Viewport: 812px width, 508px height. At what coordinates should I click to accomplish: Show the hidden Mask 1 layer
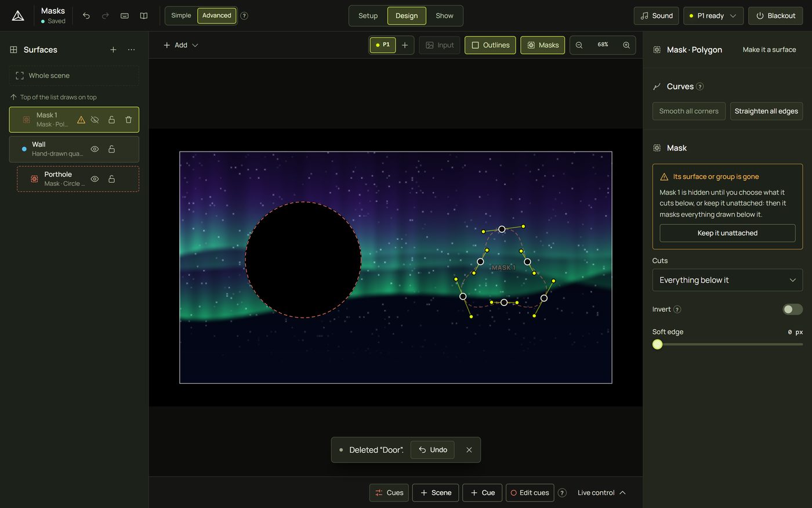(x=95, y=120)
